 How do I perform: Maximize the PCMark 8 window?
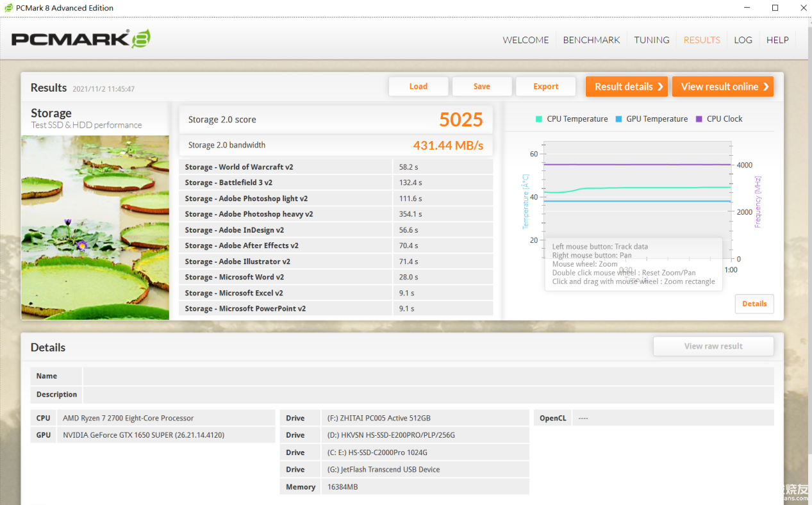(x=775, y=8)
